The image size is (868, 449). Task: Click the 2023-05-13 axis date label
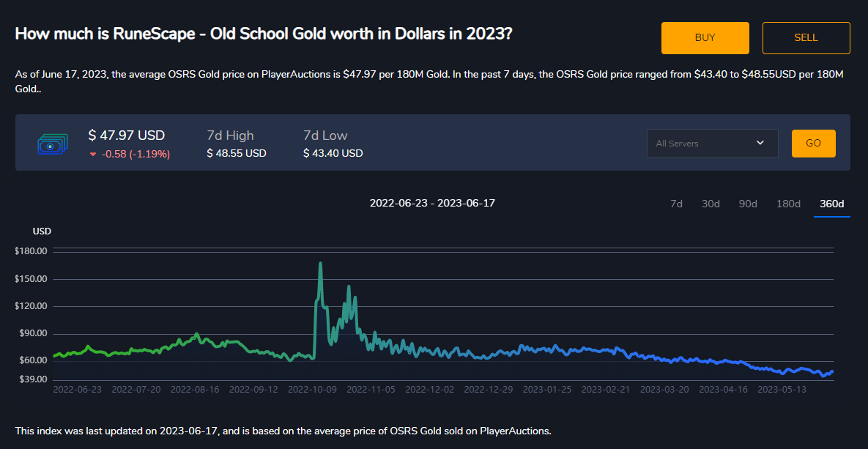tap(782, 389)
